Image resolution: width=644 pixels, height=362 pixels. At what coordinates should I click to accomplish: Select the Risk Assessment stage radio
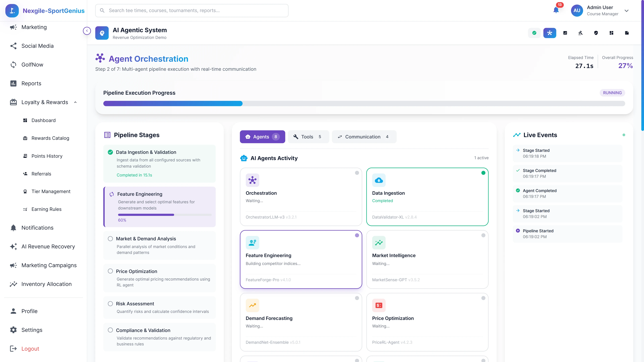click(110, 304)
